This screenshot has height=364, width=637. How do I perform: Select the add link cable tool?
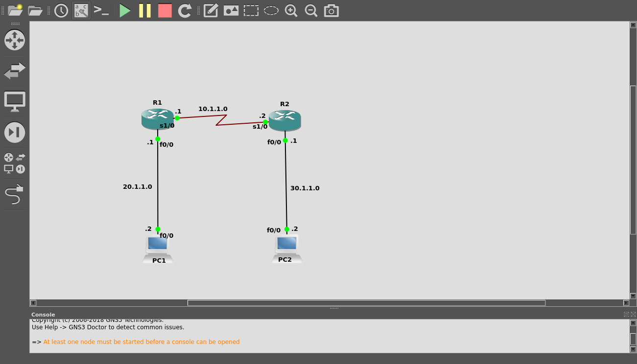(x=15, y=195)
